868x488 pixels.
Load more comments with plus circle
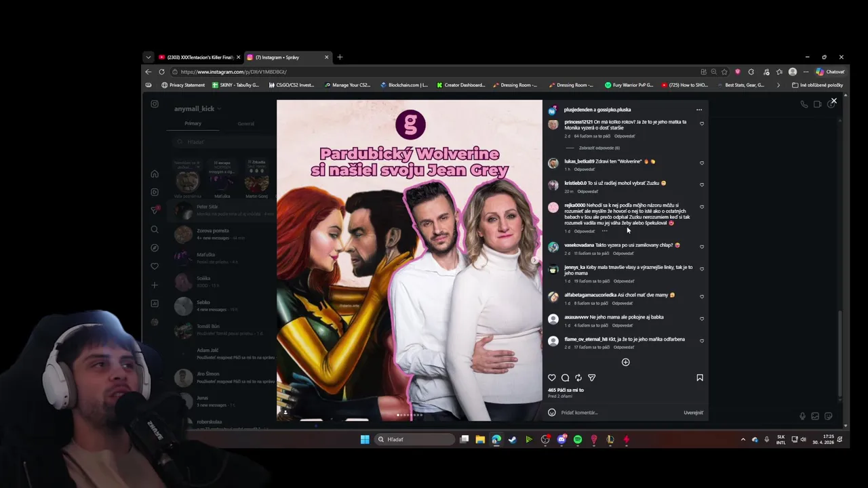(x=626, y=362)
